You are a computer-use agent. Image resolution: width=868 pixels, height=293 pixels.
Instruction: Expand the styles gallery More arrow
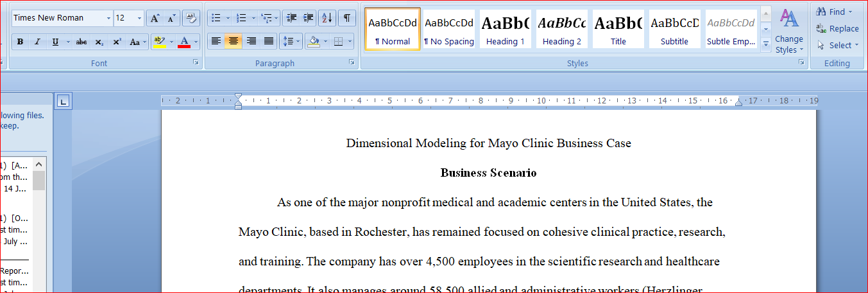coord(766,44)
